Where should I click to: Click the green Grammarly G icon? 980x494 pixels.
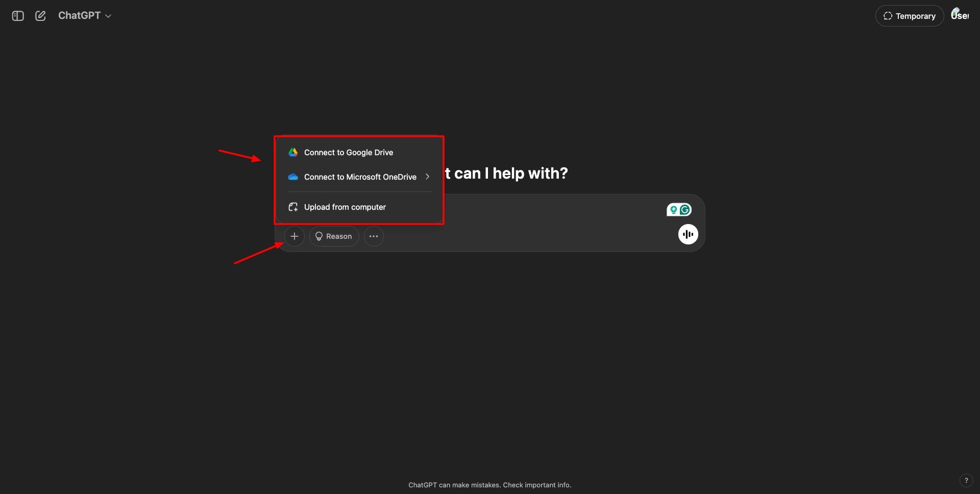685,210
